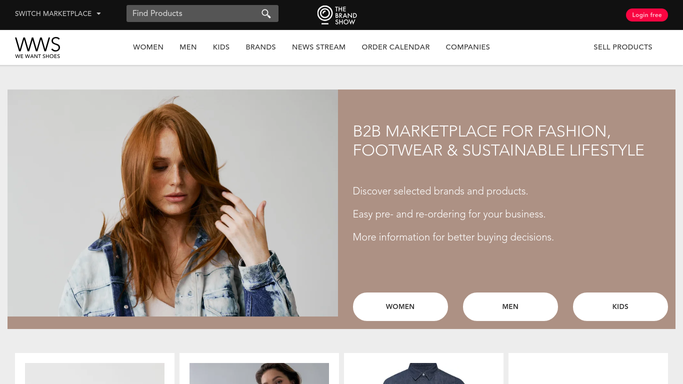Image resolution: width=683 pixels, height=384 pixels.
Task: Open the Companies menu item
Action: pos(467,47)
